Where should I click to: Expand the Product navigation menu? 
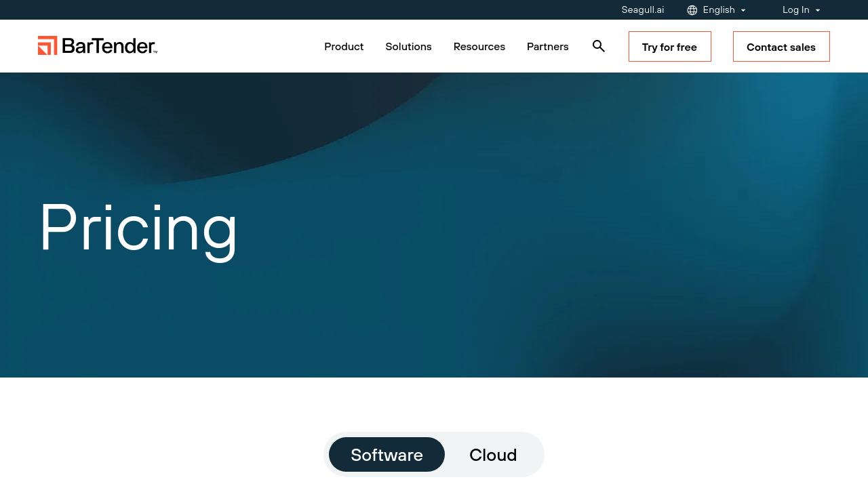[344, 47]
